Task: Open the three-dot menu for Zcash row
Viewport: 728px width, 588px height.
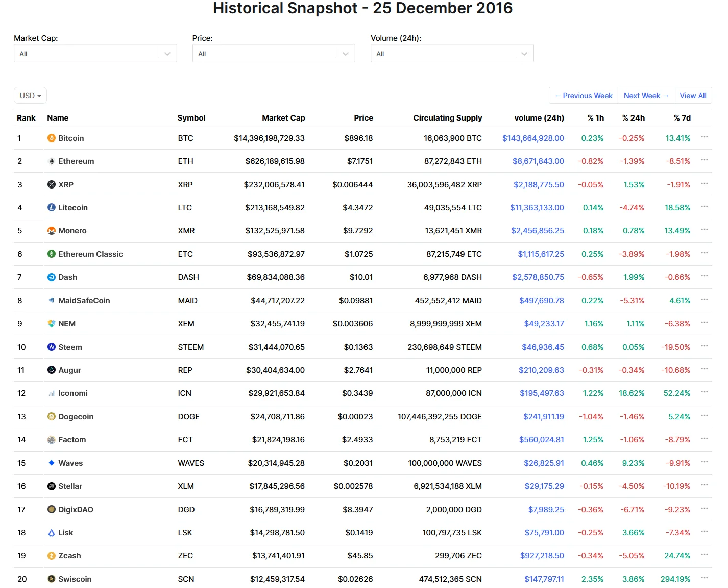Action: pos(705,555)
